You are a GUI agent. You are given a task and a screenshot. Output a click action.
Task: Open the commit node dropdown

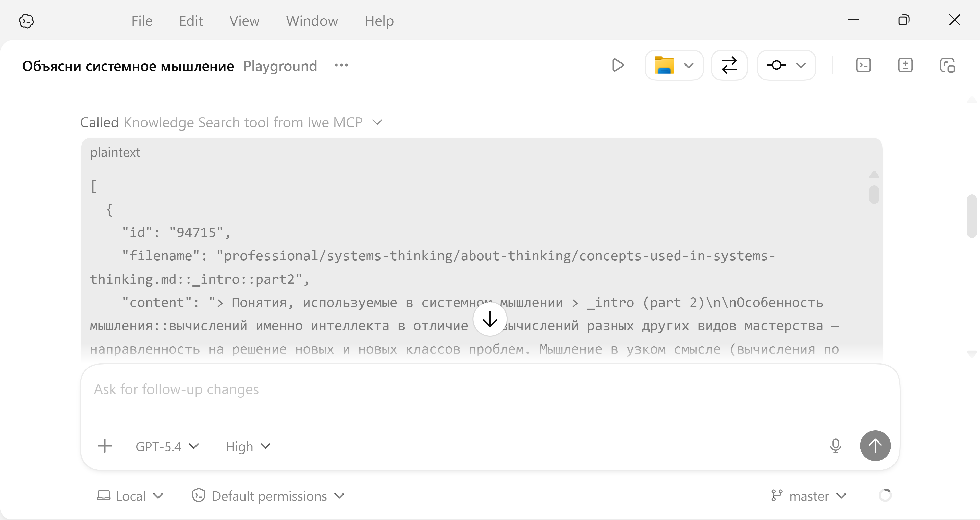pos(786,65)
